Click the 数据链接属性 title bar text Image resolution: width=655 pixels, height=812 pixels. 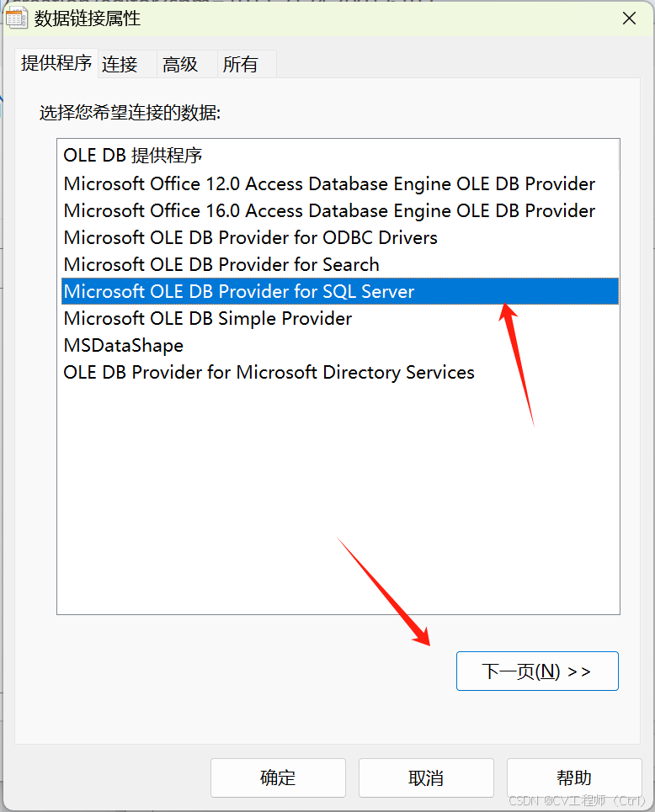(x=88, y=19)
